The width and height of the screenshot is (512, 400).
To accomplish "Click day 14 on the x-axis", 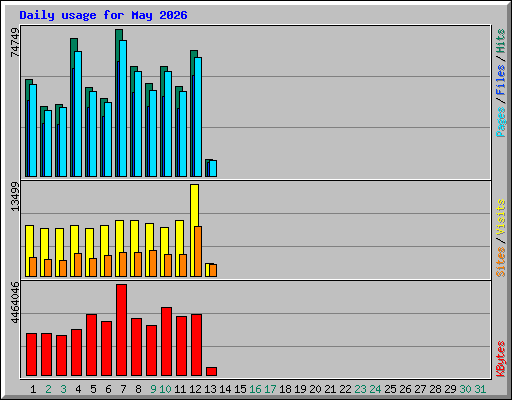I will [x=225, y=389].
